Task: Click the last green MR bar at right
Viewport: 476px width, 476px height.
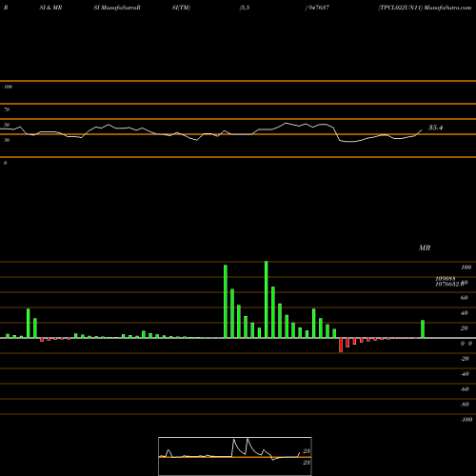Action: (423, 329)
